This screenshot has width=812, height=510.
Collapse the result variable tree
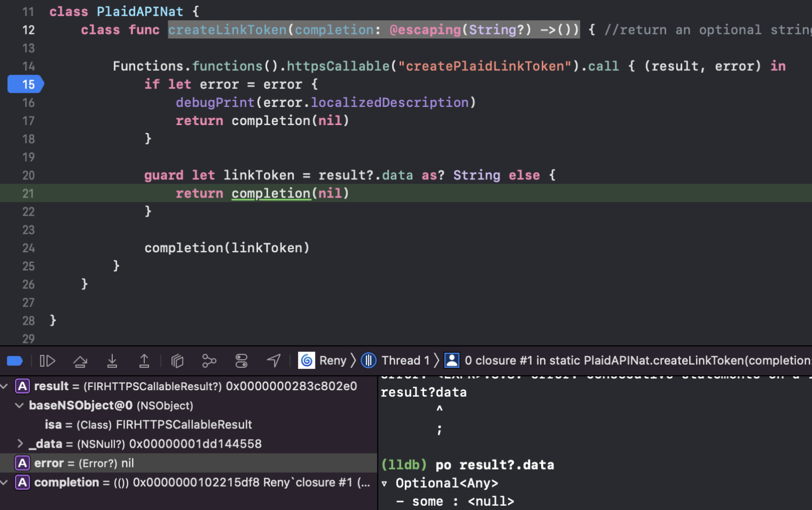tap(4, 386)
